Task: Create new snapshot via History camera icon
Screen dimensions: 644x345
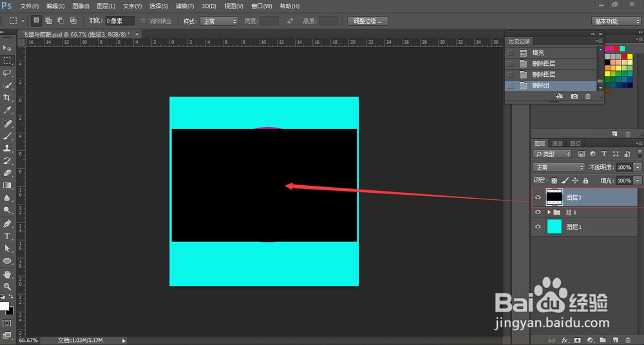Action: point(574,96)
